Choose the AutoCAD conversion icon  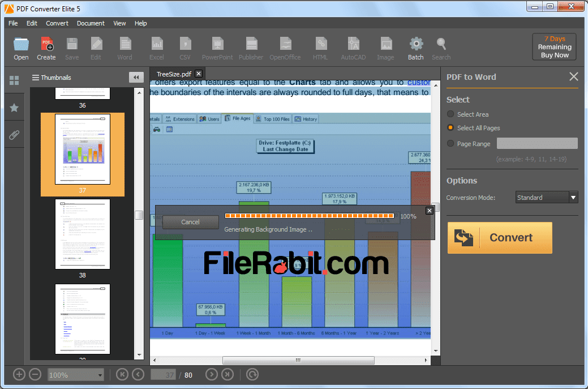tap(353, 49)
